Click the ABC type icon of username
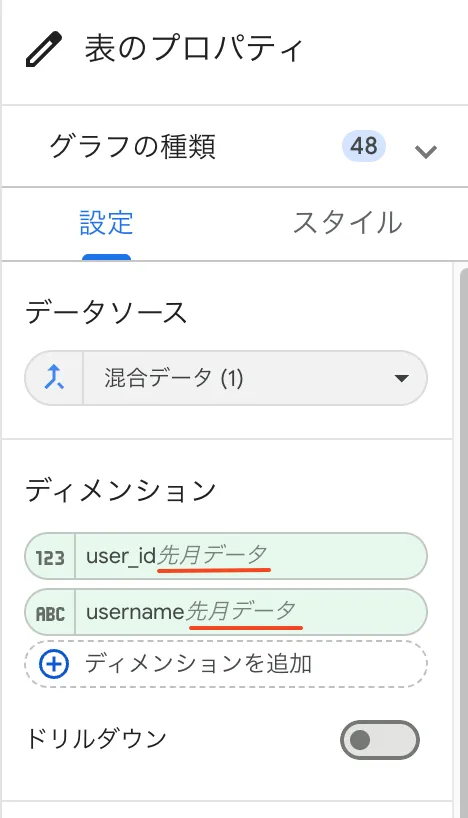The height and width of the screenshot is (818, 468). [x=50, y=613]
